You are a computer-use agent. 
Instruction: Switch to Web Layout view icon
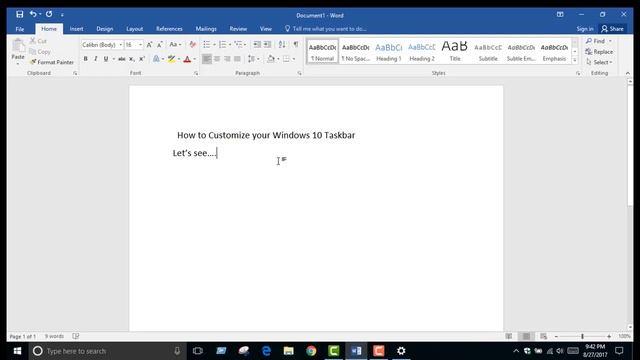(x=543, y=336)
